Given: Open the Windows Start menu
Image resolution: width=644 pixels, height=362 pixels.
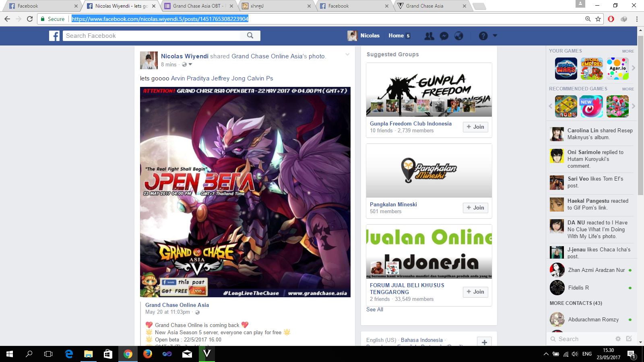Looking at the screenshot, I should 10,354.
